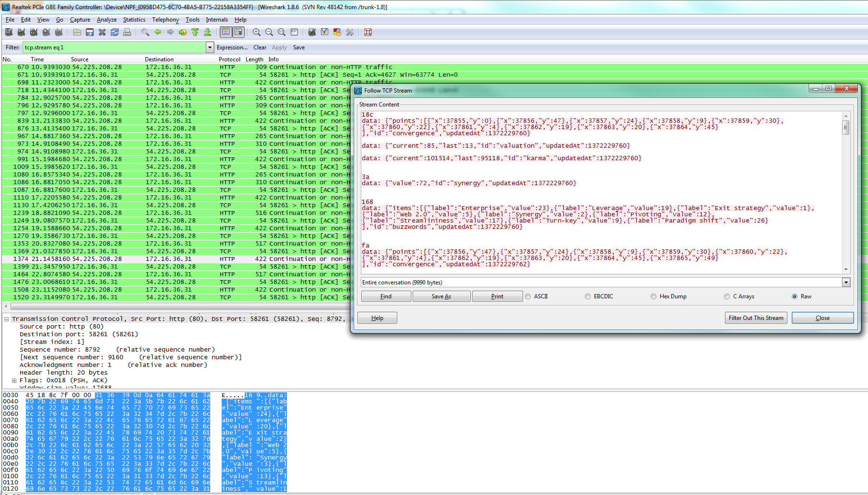Edit coloring rules icon
868x495 pixels.
tap(337, 32)
